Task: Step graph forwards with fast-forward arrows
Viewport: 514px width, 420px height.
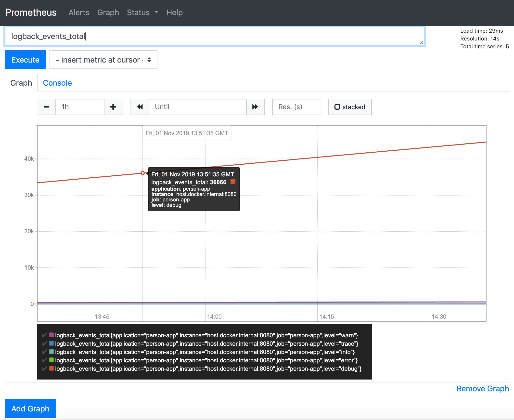Action: 255,107
